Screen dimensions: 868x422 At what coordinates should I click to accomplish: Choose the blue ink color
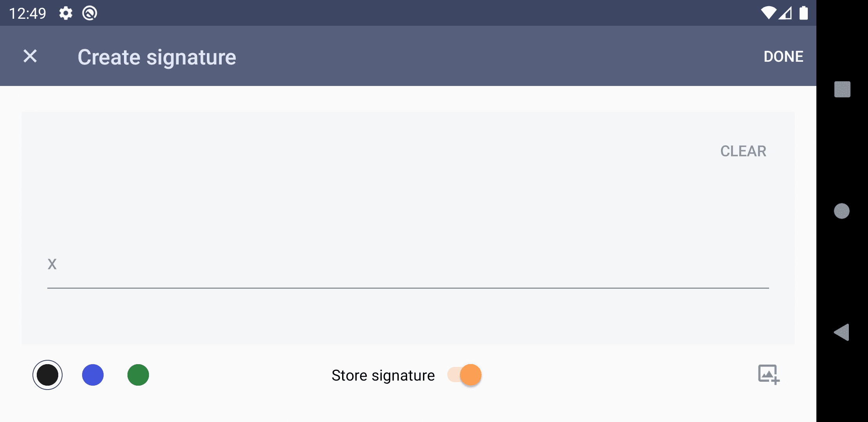[93, 375]
